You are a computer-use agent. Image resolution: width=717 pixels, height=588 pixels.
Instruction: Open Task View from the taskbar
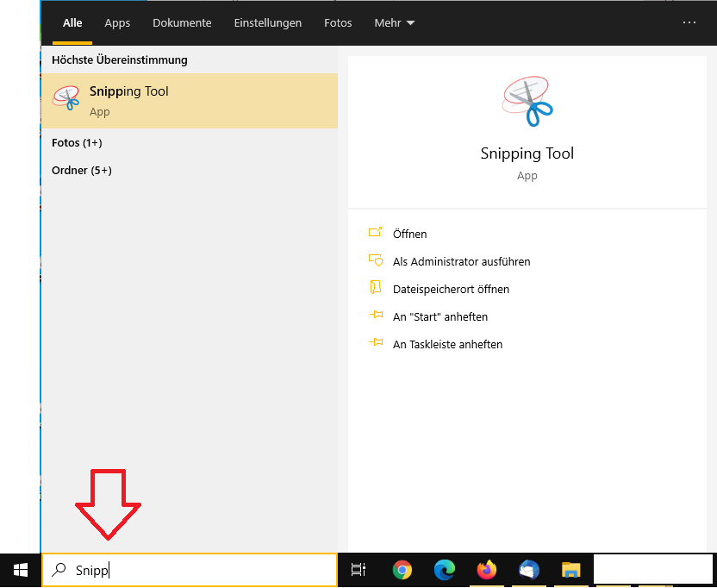[358, 570]
